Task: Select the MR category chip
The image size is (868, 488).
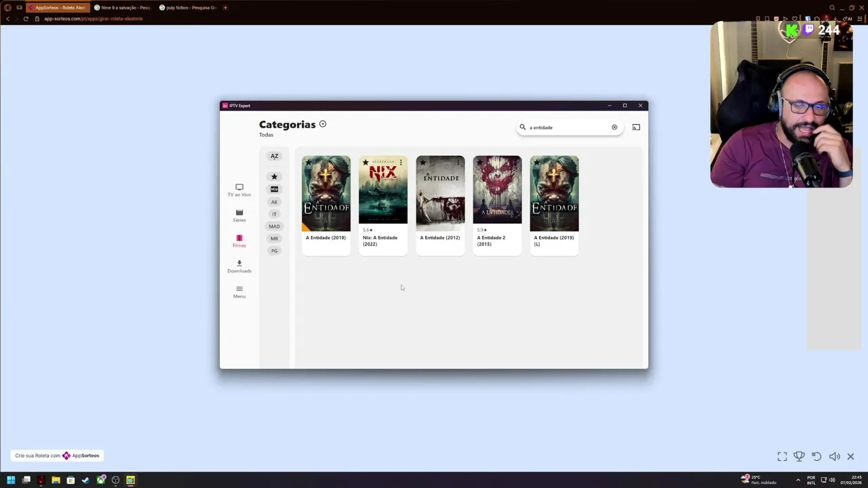Action: tap(275, 239)
